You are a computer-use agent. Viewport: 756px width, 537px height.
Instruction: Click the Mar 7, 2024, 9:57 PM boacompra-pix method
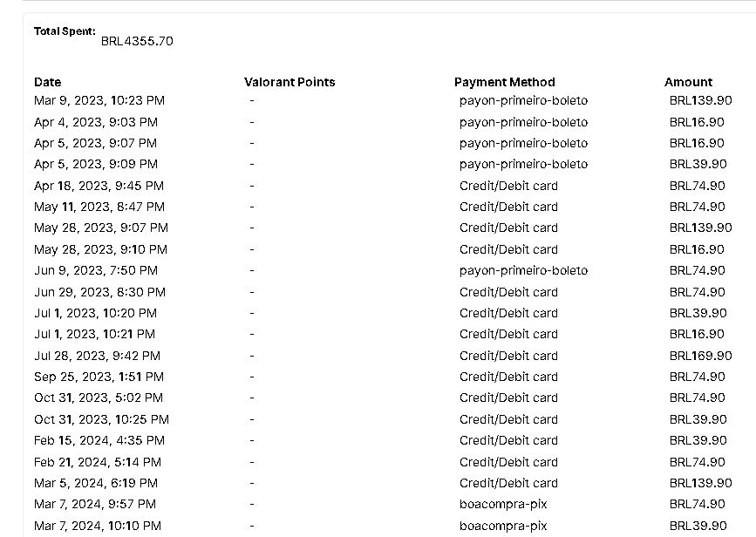[503, 504]
